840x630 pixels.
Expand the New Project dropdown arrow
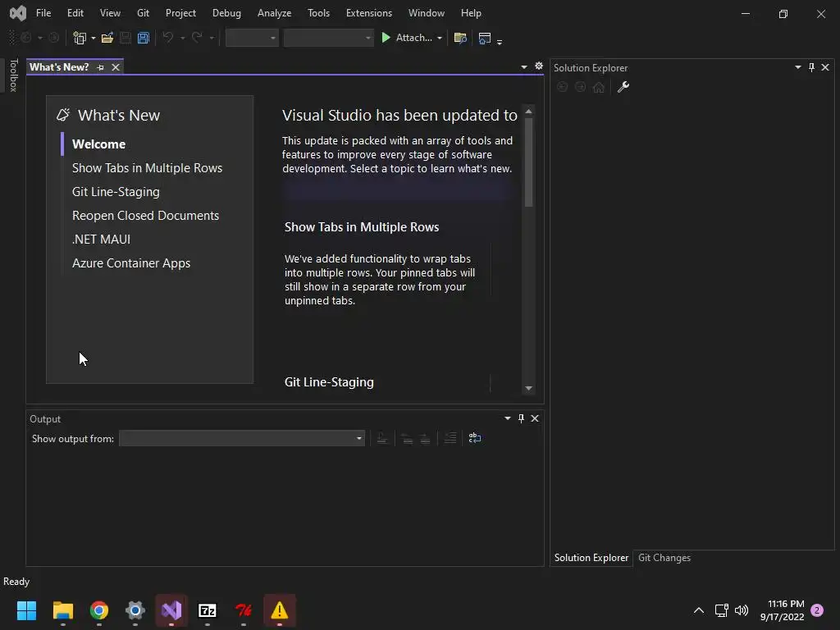pyautogui.click(x=94, y=38)
